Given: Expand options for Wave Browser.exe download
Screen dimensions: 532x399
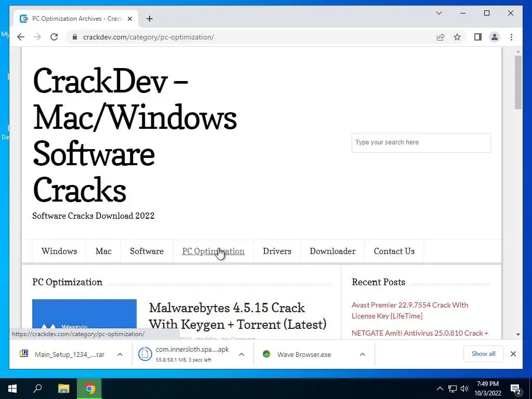Looking at the screenshot, I should [362, 354].
